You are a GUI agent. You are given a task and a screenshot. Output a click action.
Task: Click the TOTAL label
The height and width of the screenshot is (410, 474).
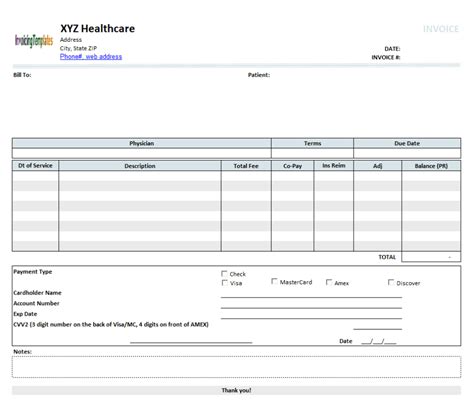387,257
